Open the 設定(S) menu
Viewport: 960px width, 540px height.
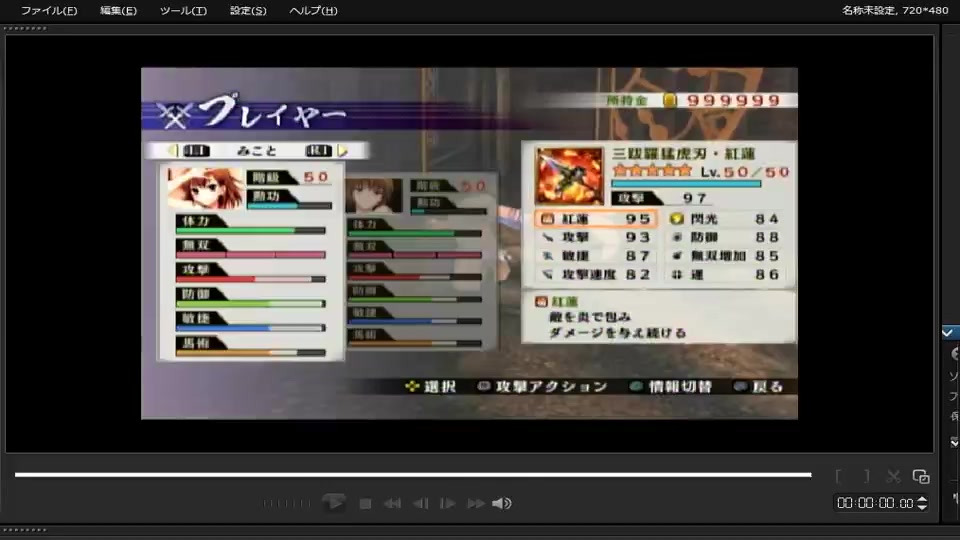[x=248, y=10]
